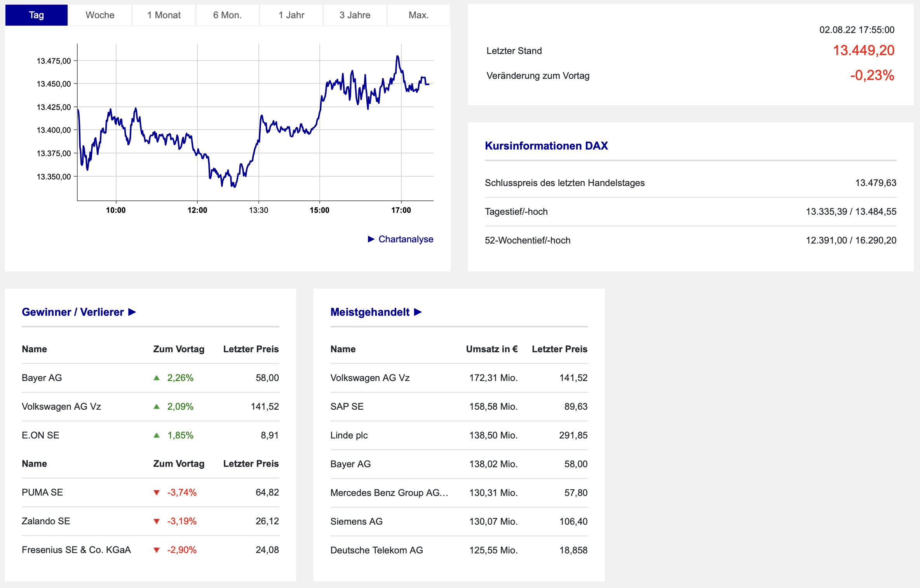Open the Chartanalyse link
The height and width of the screenshot is (588, 920).
[x=406, y=239]
